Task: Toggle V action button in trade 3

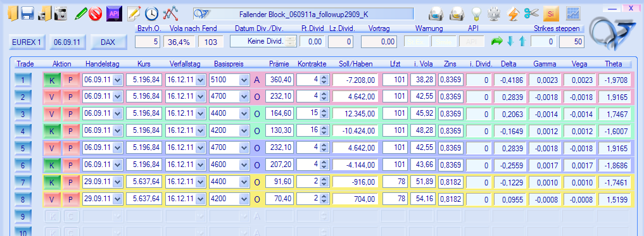Action: tap(52, 114)
